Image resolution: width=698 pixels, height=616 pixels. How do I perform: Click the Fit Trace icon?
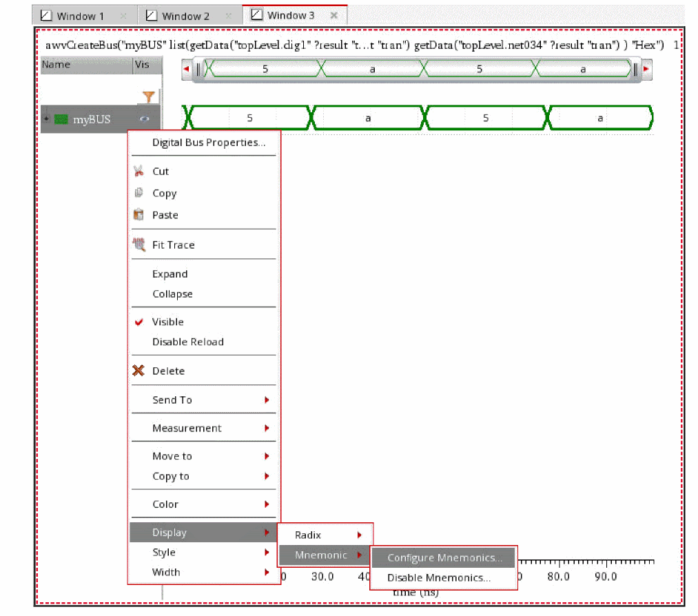pos(139,245)
